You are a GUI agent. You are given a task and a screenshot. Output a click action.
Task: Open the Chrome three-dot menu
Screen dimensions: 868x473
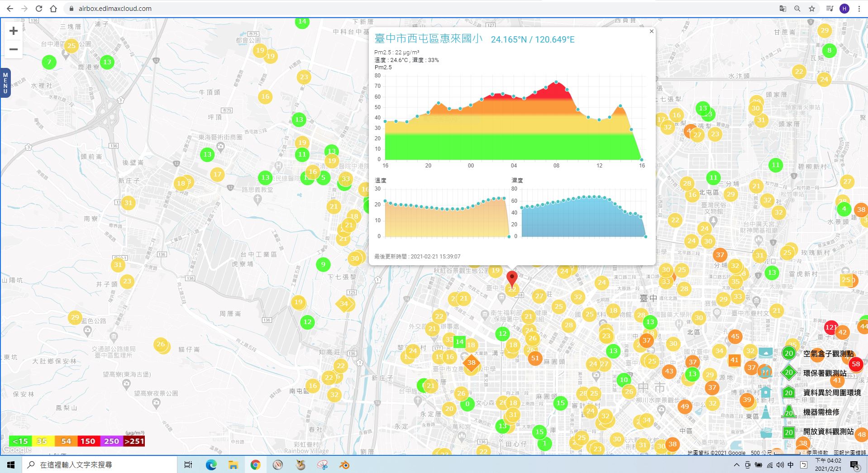[x=859, y=9]
